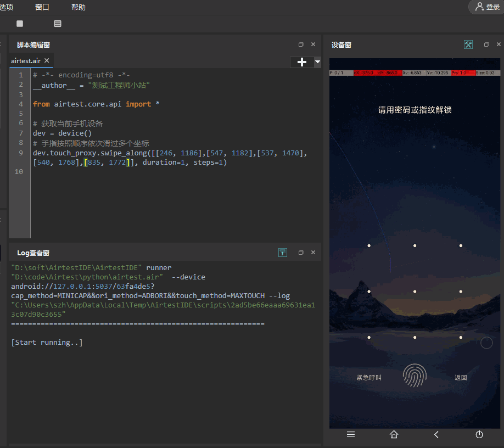Tap the middle-right pattern lock dot

click(461, 292)
